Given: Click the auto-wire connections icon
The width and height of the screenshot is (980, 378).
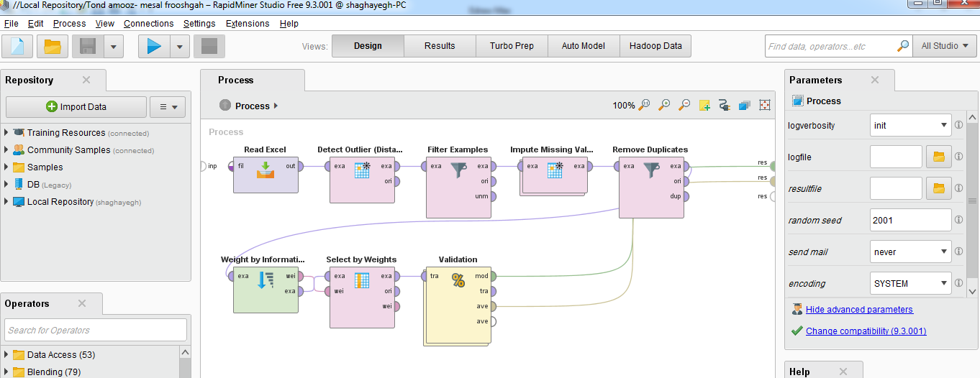Looking at the screenshot, I should (725, 105).
